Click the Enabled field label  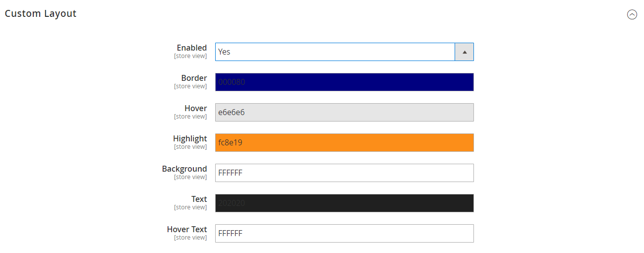pos(192,48)
